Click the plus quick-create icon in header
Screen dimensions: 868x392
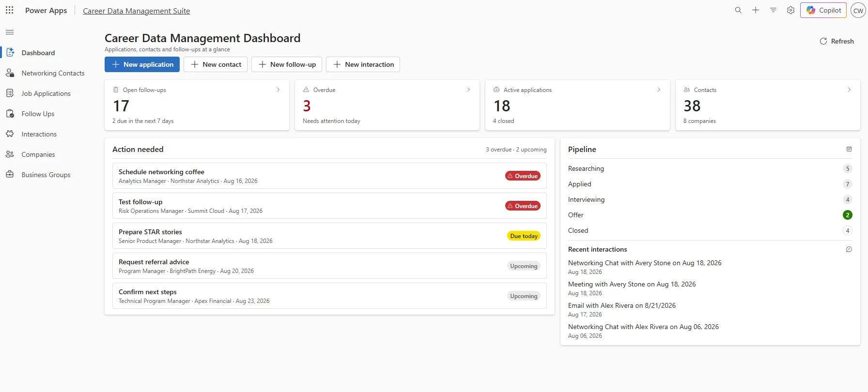pos(756,10)
